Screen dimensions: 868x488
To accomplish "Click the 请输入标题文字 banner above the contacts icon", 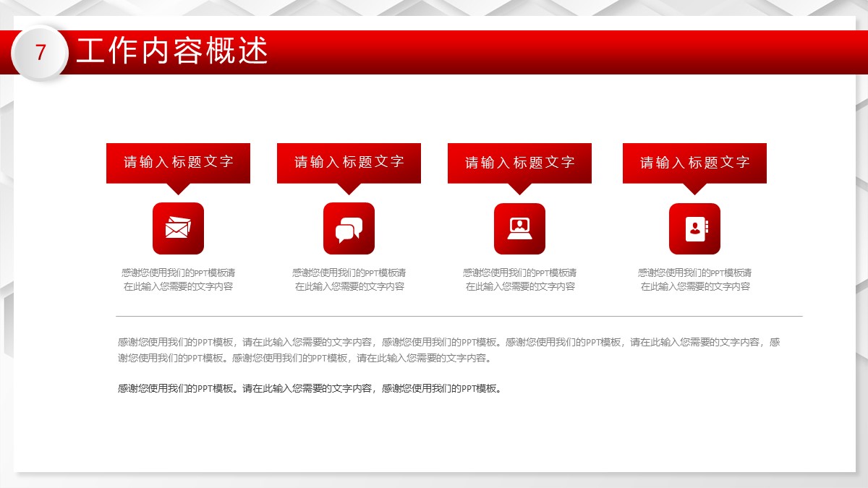I will (694, 162).
